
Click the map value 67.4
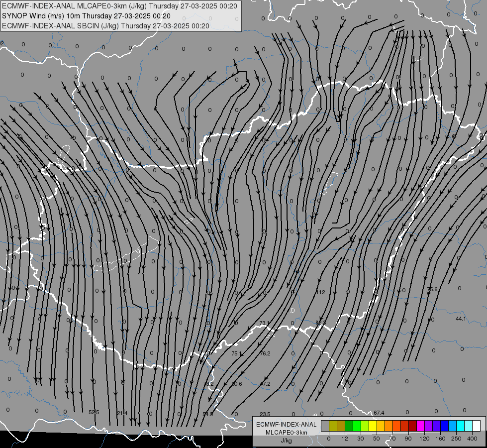click(x=379, y=413)
